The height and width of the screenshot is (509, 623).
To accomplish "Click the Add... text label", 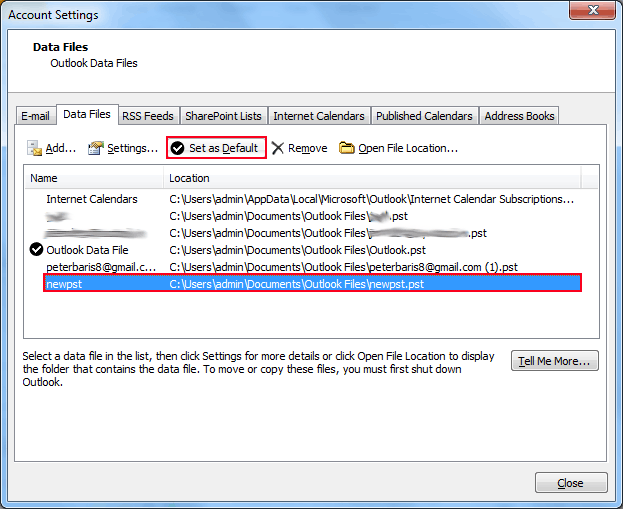I will (60, 148).
